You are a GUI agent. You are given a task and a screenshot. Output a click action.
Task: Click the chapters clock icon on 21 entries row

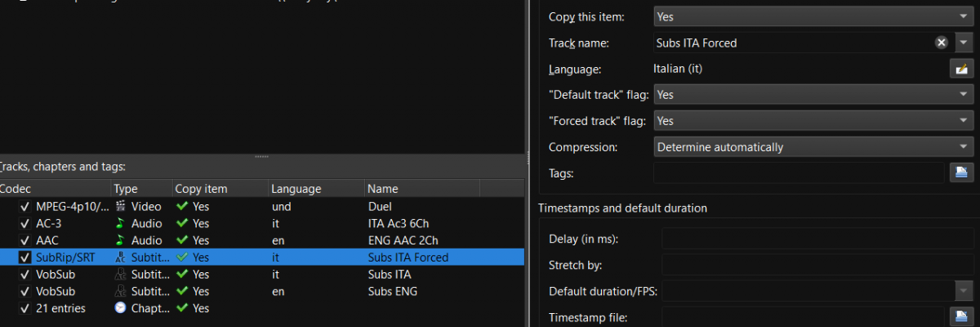[121, 308]
